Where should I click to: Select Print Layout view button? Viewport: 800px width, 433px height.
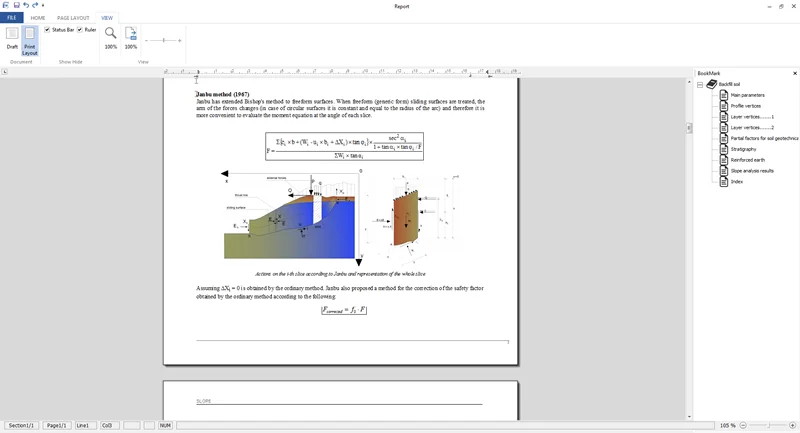(x=30, y=41)
